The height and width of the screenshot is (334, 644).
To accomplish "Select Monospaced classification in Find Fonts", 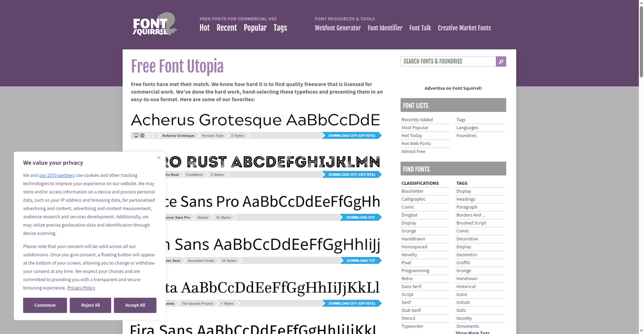I will click(x=414, y=247).
